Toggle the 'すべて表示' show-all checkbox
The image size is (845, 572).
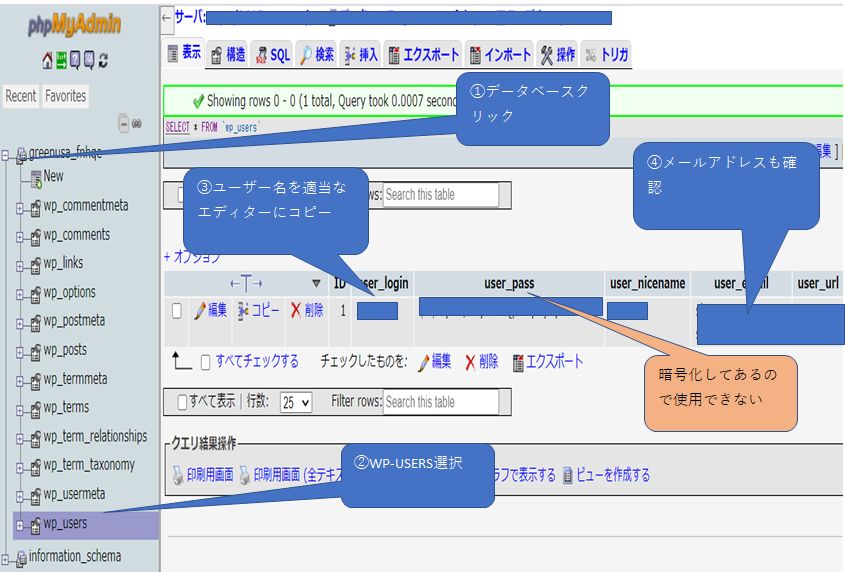click(x=182, y=402)
